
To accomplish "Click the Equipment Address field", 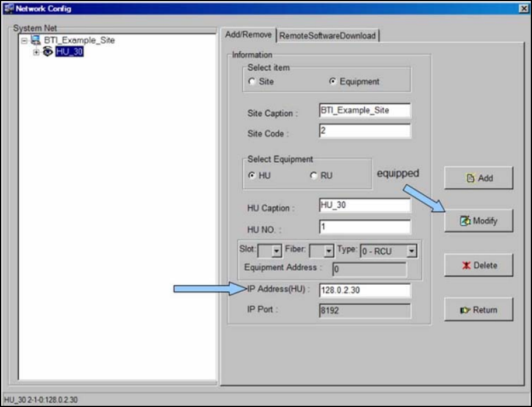I will tap(369, 270).
